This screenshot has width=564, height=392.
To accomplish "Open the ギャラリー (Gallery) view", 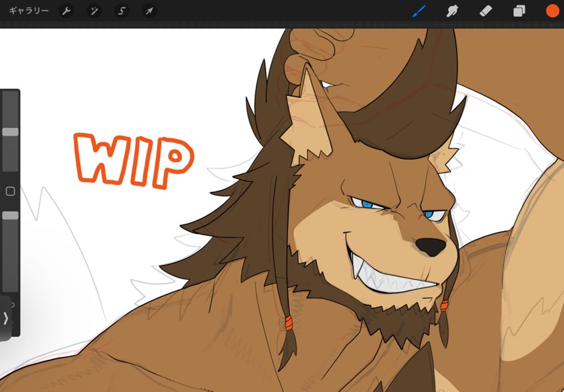I will (29, 11).
